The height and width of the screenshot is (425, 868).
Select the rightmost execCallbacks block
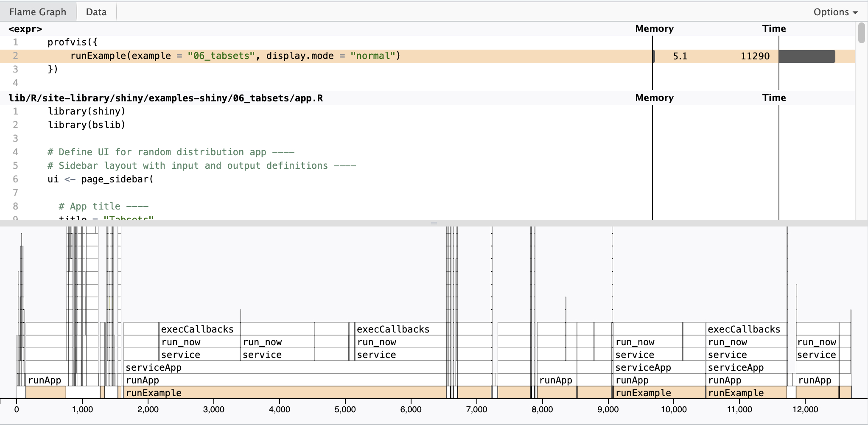(x=745, y=329)
